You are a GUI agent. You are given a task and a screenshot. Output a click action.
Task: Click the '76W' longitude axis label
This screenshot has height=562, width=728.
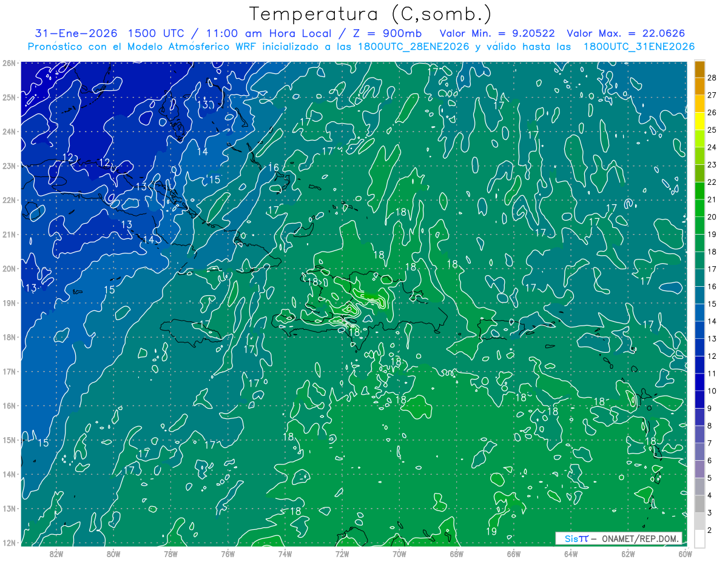228,554
